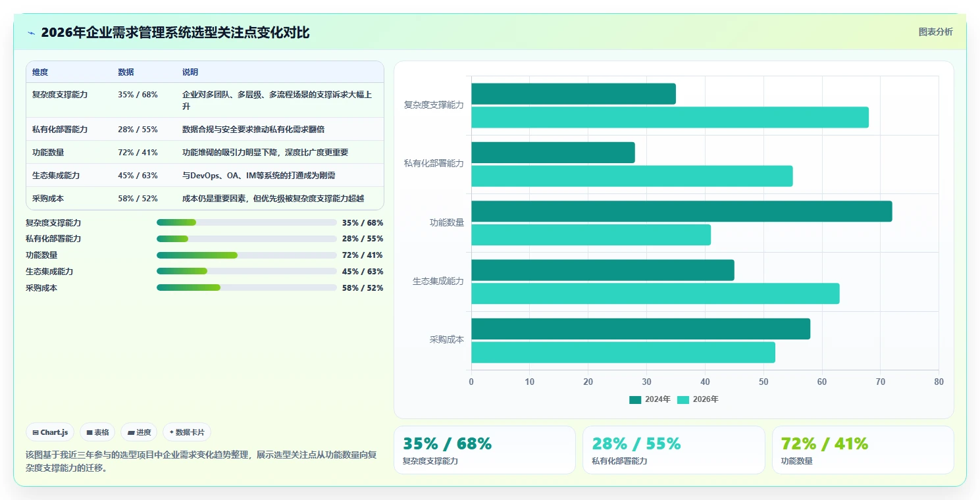The width and height of the screenshot is (980, 500).
Task: Click 生态集成能力 in the table
Action: (56, 176)
